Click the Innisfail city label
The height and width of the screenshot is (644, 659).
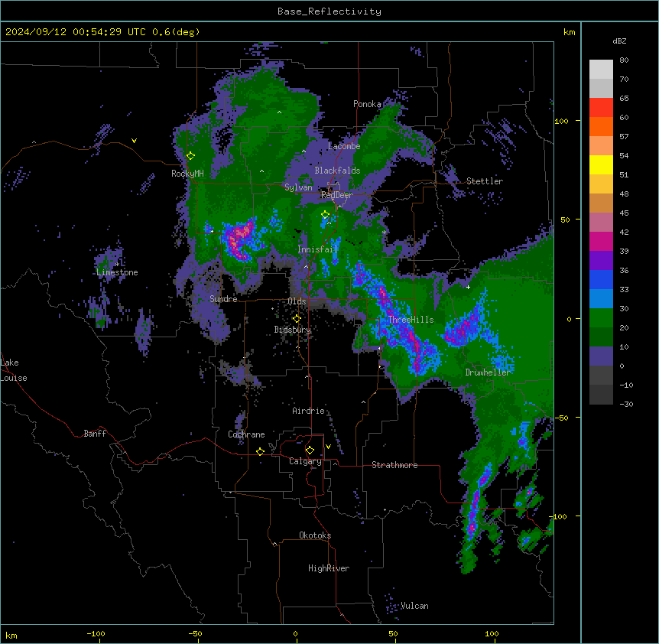point(318,249)
